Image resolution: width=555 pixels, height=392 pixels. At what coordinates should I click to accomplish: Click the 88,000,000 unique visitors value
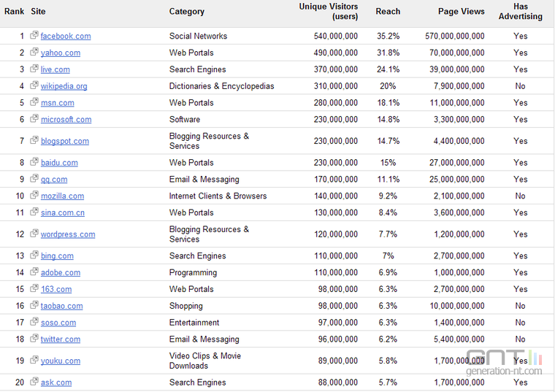[x=337, y=383]
